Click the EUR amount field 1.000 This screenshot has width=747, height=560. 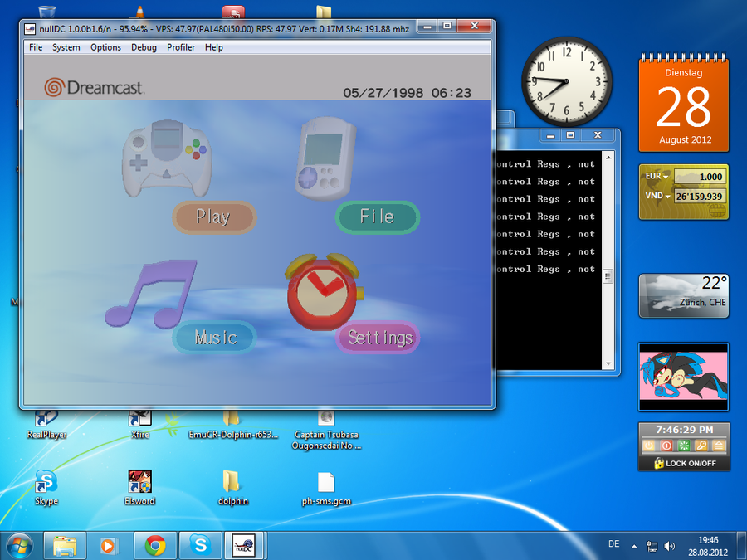coord(700,177)
